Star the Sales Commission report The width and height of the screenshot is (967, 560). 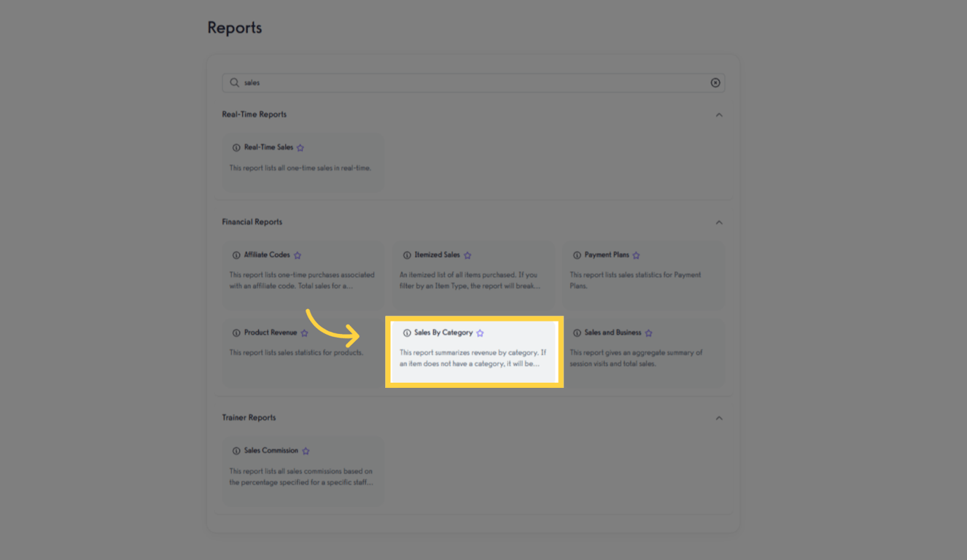[306, 451]
